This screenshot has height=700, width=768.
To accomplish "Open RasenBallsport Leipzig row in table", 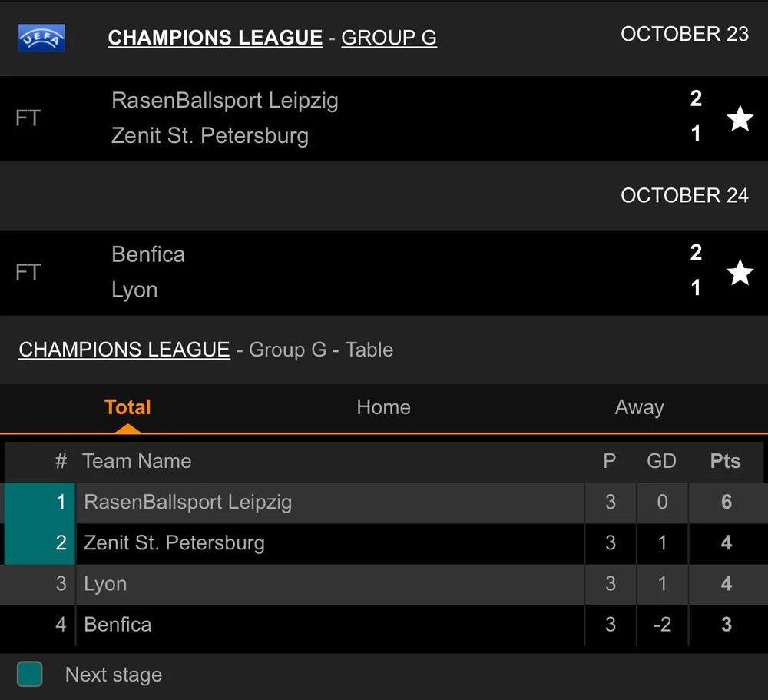I will click(x=188, y=503).
